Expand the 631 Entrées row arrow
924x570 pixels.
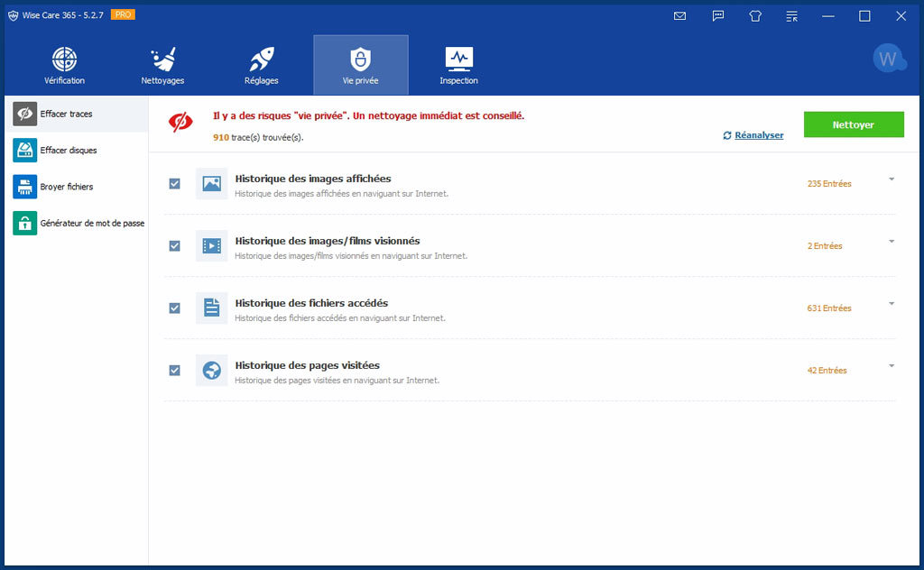pyautogui.click(x=892, y=304)
